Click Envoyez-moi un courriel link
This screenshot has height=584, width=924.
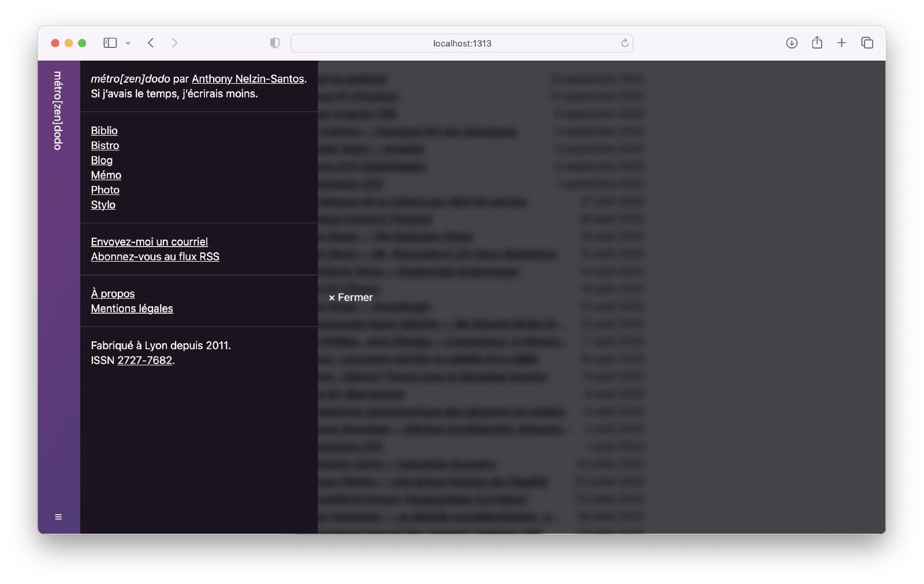(x=149, y=242)
